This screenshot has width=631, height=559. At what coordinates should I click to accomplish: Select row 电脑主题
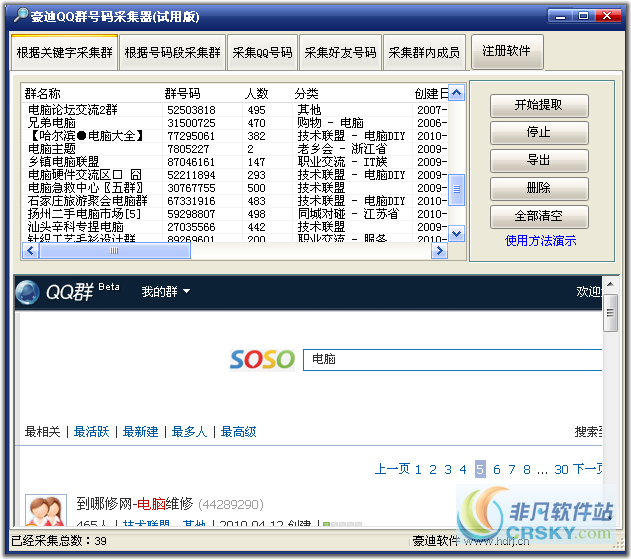pyautogui.click(x=235, y=149)
